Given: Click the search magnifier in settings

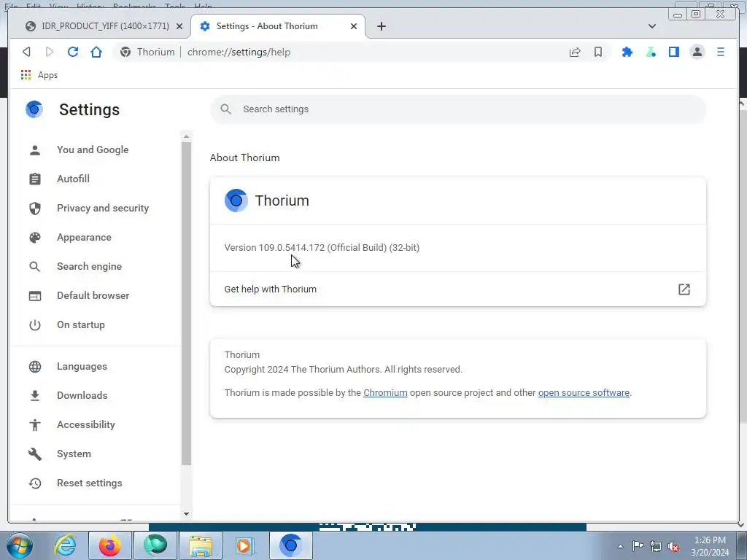Looking at the screenshot, I should pyautogui.click(x=226, y=109).
